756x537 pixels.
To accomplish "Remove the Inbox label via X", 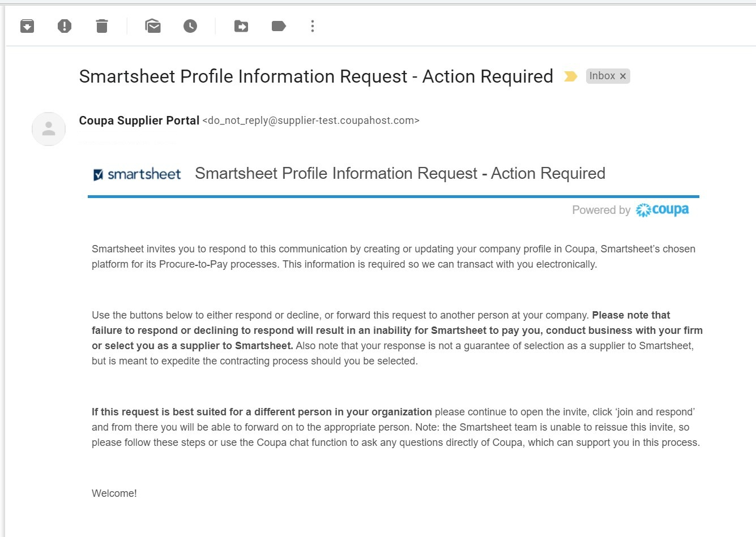I will (623, 76).
